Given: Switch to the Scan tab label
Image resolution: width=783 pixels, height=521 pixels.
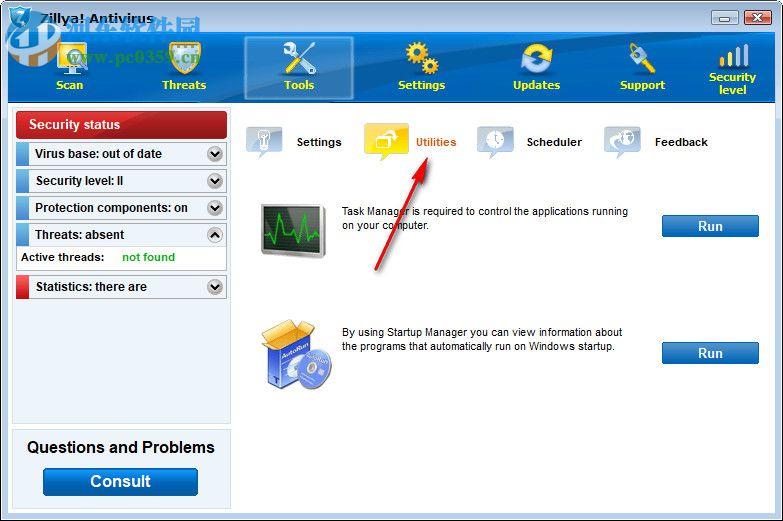Looking at the screenshot, I should point(69,85).
